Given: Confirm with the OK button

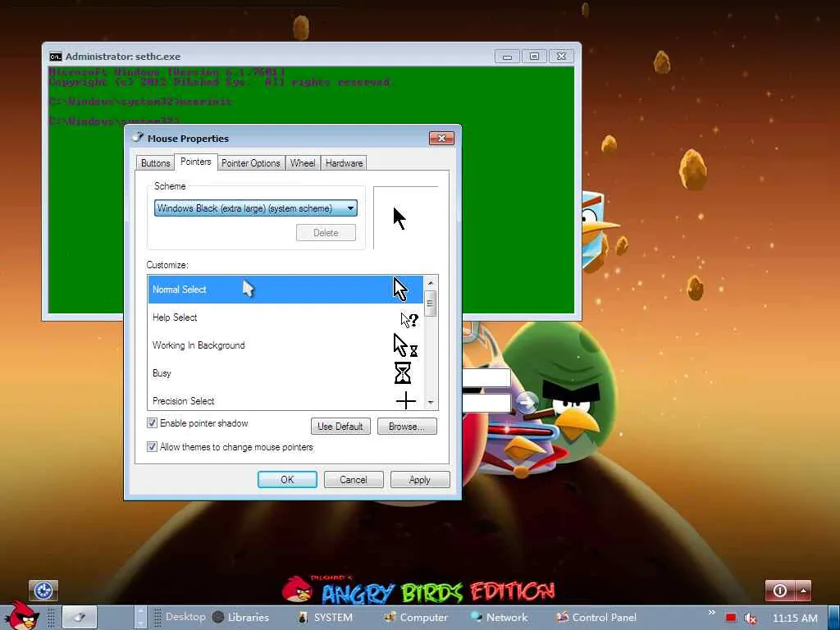Looking at the screenshot, I should click(x=287, y=479).
